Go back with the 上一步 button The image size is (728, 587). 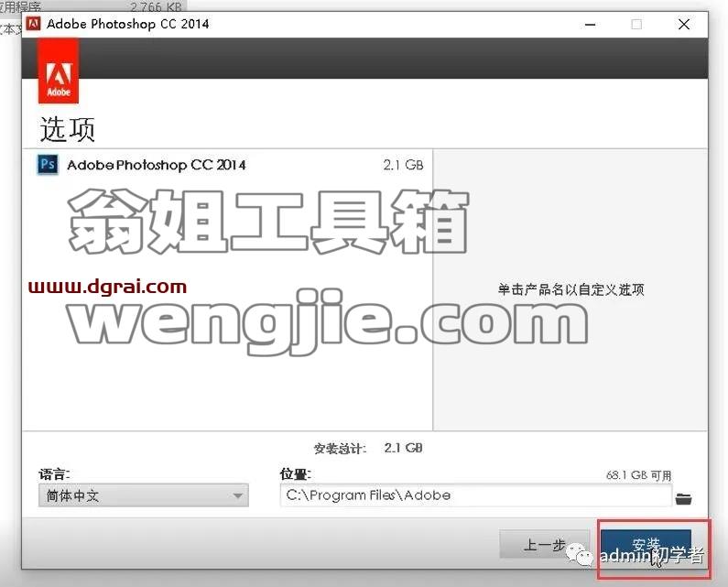pos(544,544)
